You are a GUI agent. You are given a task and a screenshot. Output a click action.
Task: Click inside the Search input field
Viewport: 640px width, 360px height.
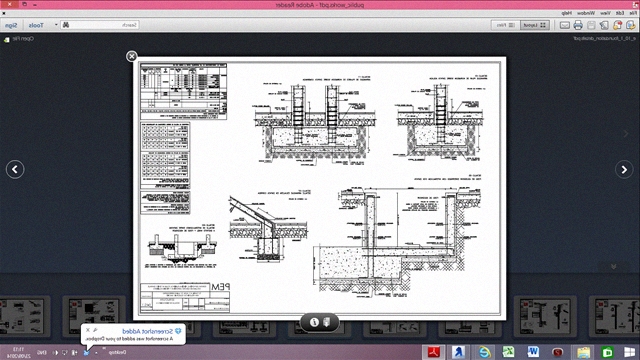click(100, 25)
